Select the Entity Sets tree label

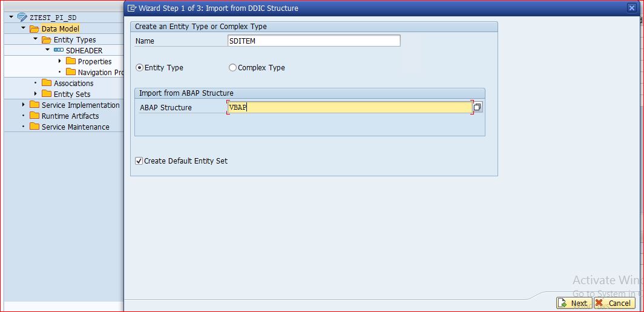pyautogui.click(x=72, y=94)
